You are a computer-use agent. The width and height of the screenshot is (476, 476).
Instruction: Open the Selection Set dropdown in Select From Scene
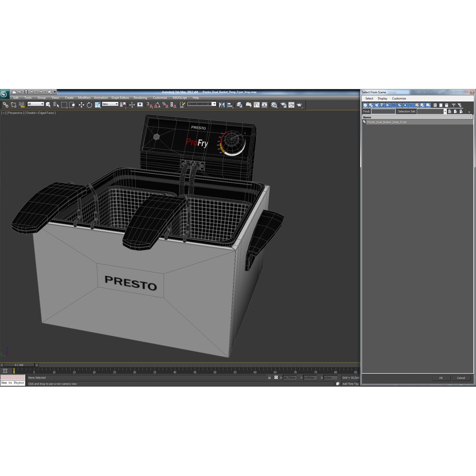(445, 112)
